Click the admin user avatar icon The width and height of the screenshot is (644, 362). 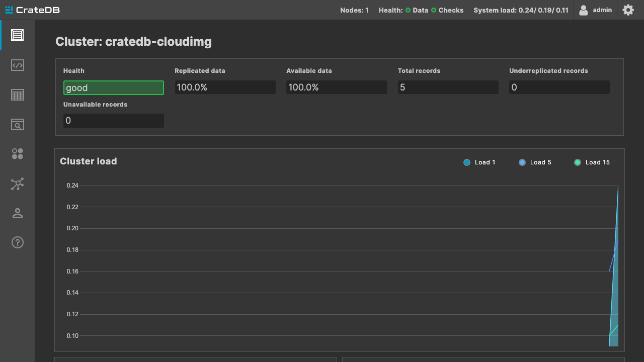click(584, 10)
